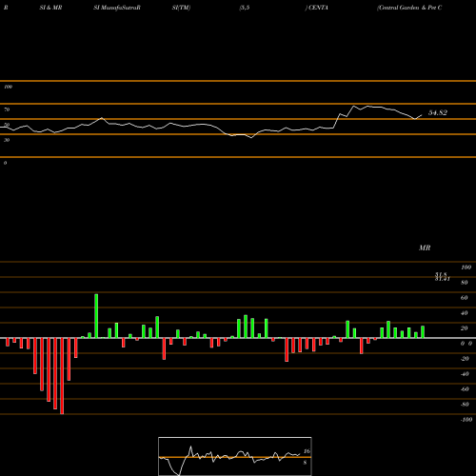Click the end point of RSI line

422,115
